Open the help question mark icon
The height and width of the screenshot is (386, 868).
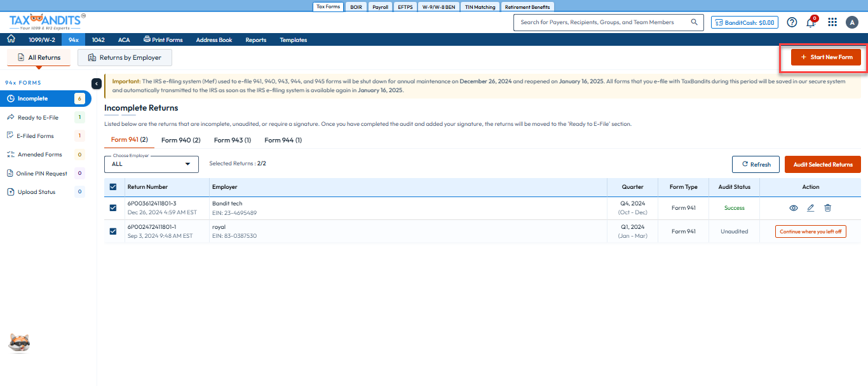coord(792,22)
